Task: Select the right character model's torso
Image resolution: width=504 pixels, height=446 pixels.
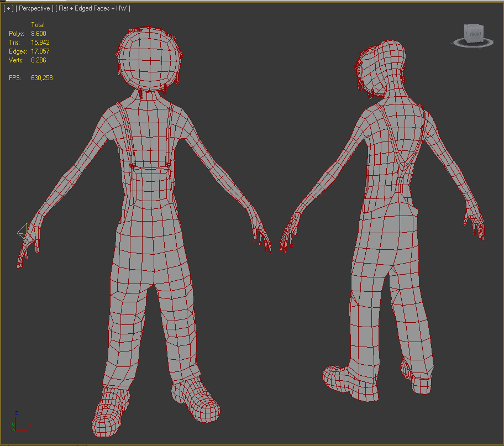Action: [x=391, y=154]
